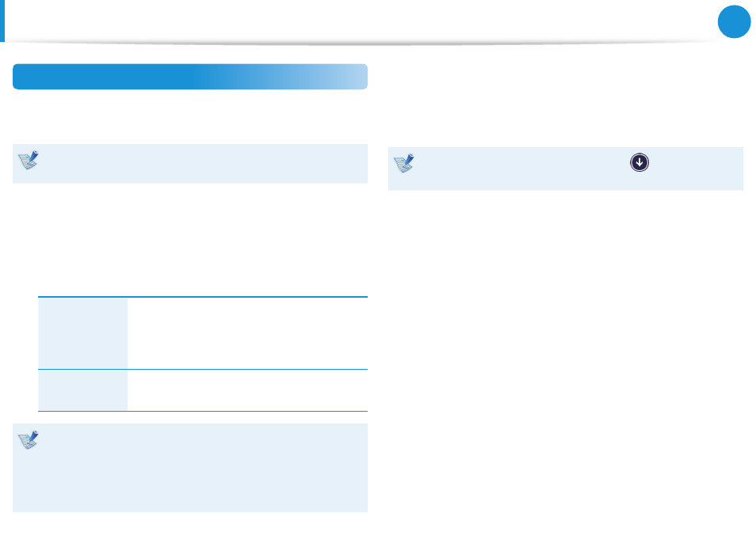Click the thick blue top border of table
This screenshot has height=536, width=756.
point(203,297)
